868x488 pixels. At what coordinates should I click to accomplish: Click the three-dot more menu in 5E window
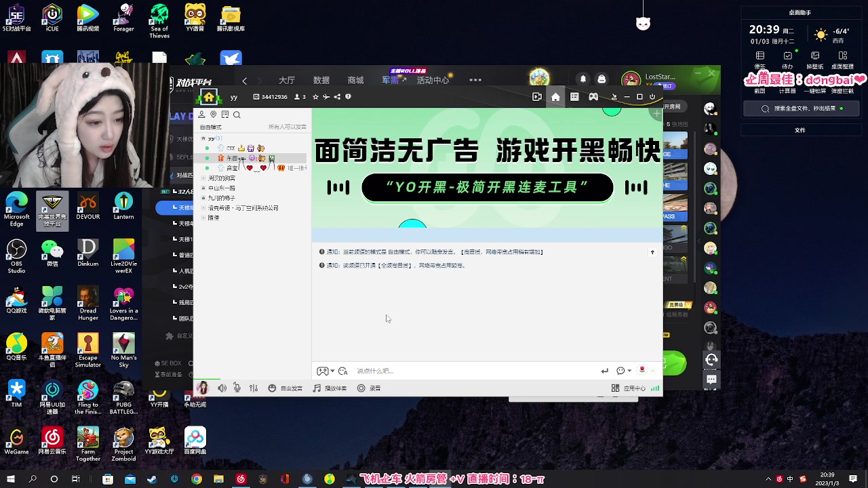pyautogui.click(x=475, y=80)
